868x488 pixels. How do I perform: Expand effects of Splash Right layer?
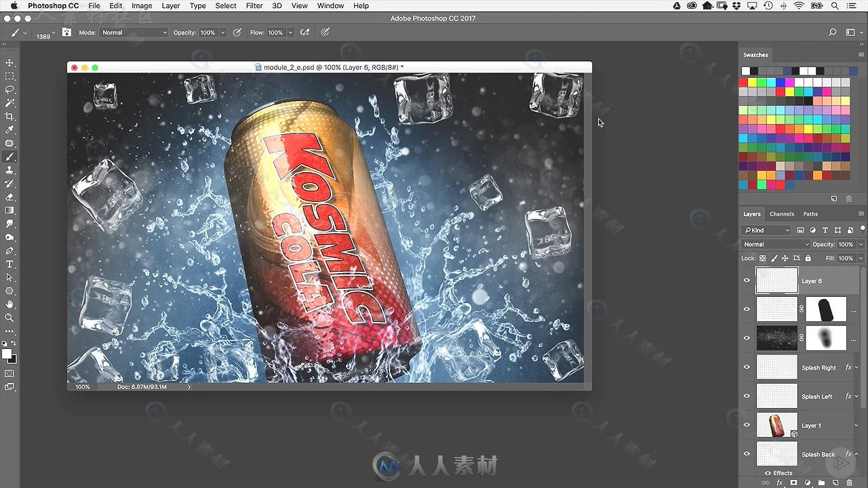[x=856, y=367]
